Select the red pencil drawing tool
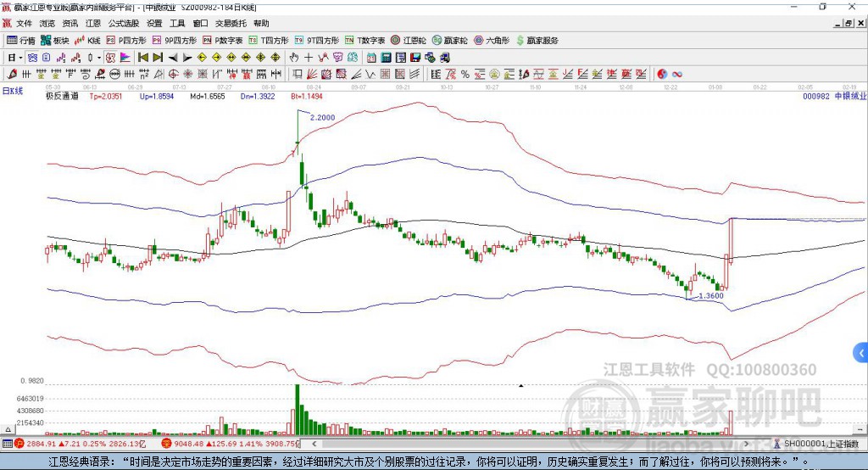This screenshot has height=470, width=868. coord(12,74)
